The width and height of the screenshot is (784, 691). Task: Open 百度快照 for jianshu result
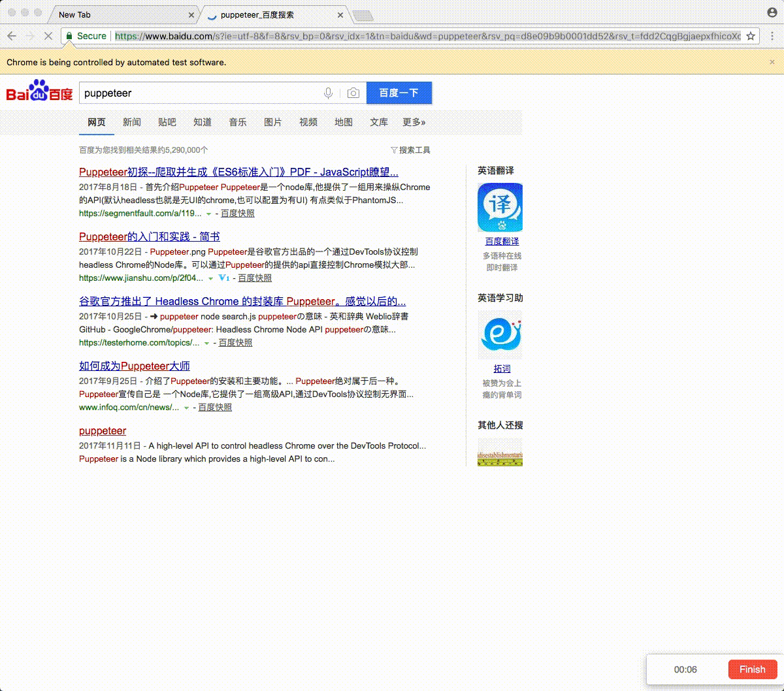(x=255, y=278)
